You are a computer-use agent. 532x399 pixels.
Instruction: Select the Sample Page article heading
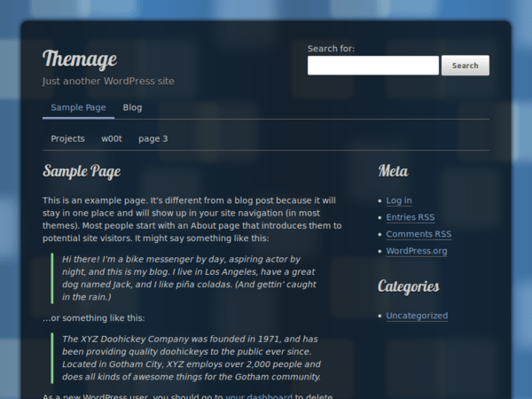tap(82, 171)
